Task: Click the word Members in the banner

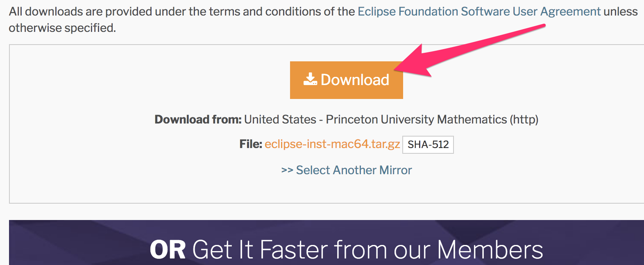Action: click(490, 249)
